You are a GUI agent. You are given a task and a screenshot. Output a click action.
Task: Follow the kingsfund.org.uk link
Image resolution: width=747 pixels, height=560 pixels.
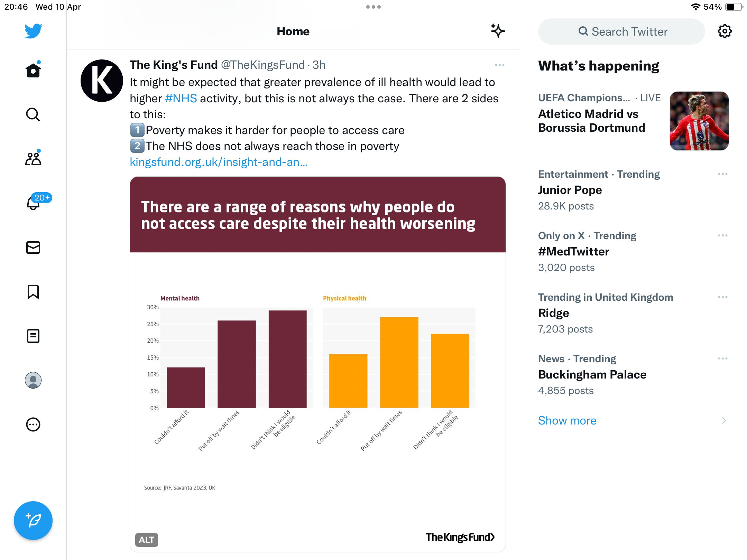219,162
